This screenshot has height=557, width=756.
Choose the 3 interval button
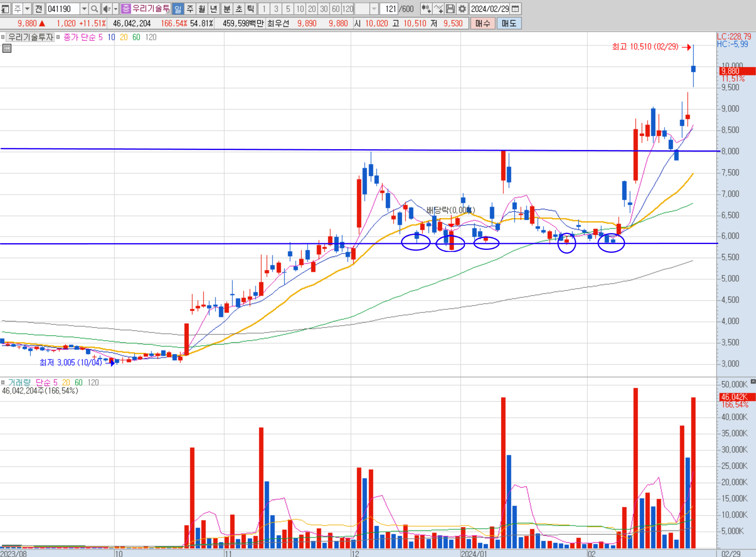point(276,9)
